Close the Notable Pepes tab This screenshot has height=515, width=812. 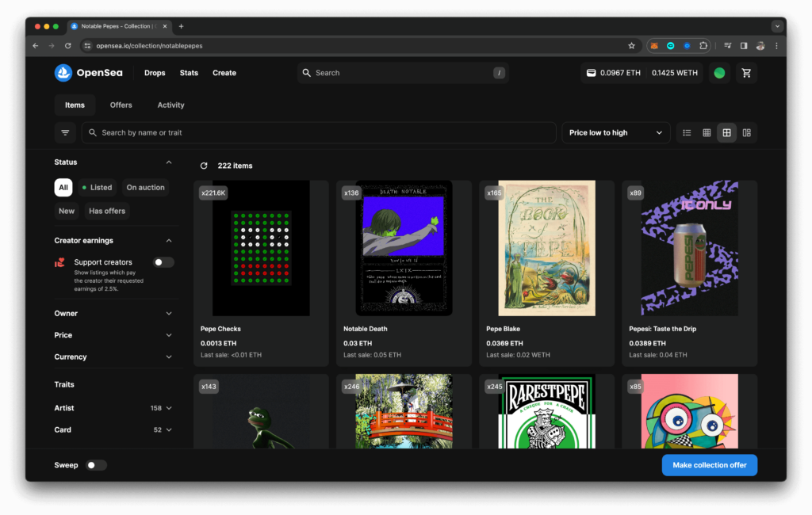click(x=165, y=26)
